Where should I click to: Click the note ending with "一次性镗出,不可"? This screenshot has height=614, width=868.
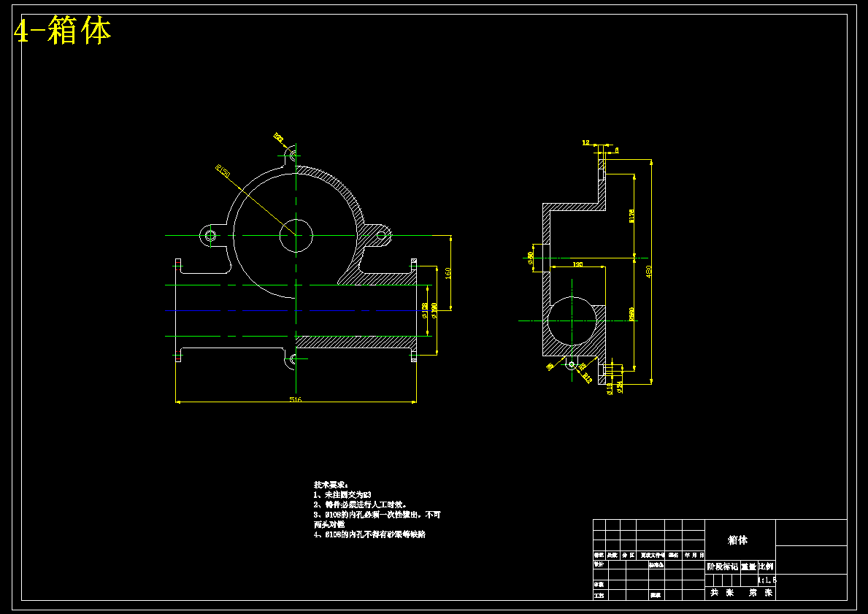377,514
